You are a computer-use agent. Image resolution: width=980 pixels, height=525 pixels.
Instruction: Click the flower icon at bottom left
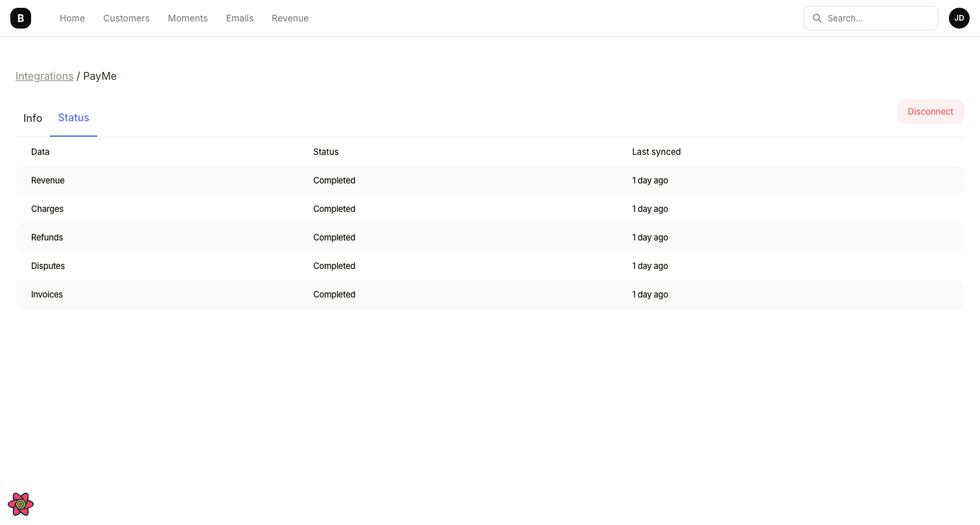pos(20,504)
